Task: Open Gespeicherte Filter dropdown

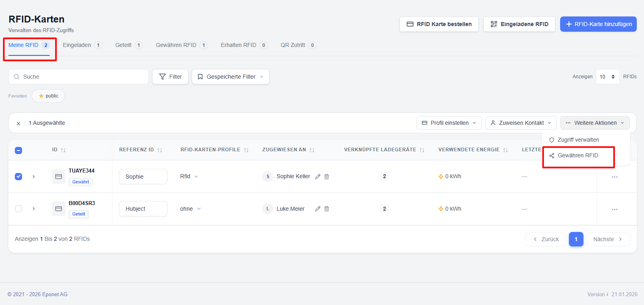Action: click(231, 77)
